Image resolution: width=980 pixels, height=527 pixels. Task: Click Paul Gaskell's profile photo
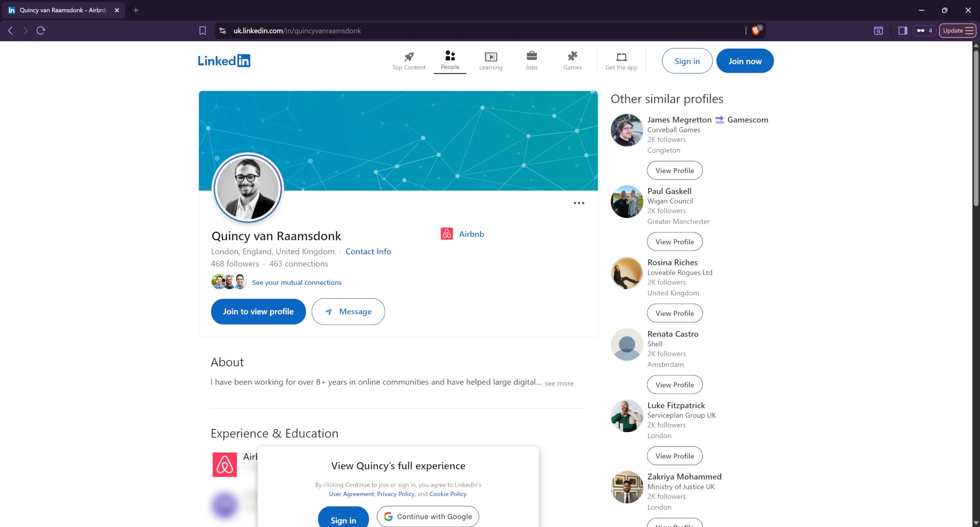click(627, 202)
